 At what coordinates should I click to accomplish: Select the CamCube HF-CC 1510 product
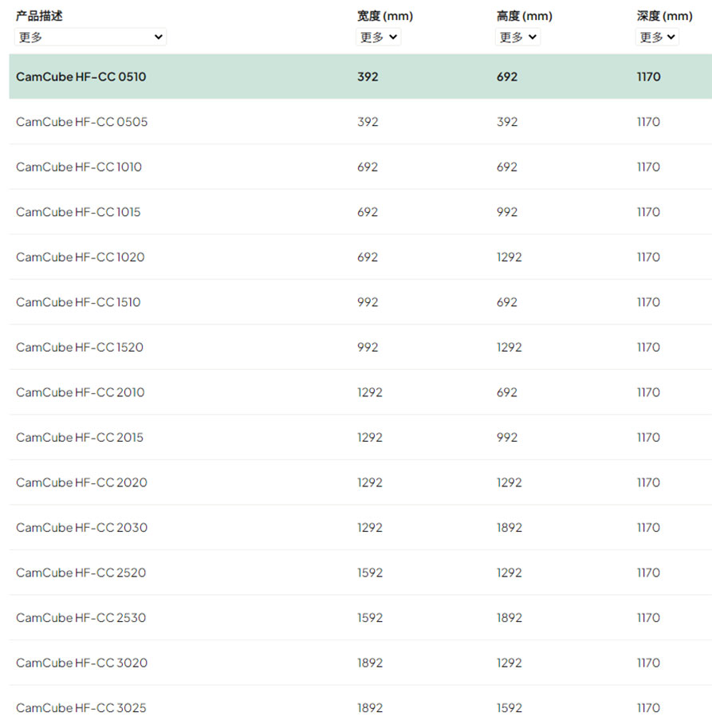point(360,301)
